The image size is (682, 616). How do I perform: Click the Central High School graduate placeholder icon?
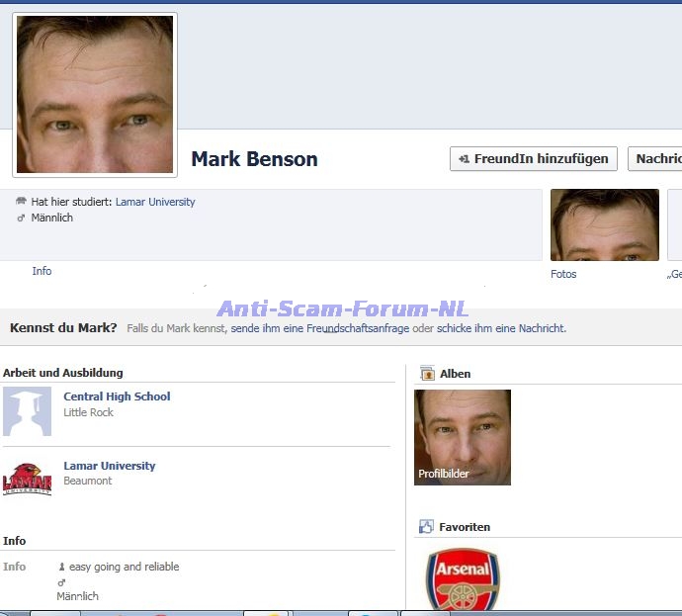pos(28,411)
